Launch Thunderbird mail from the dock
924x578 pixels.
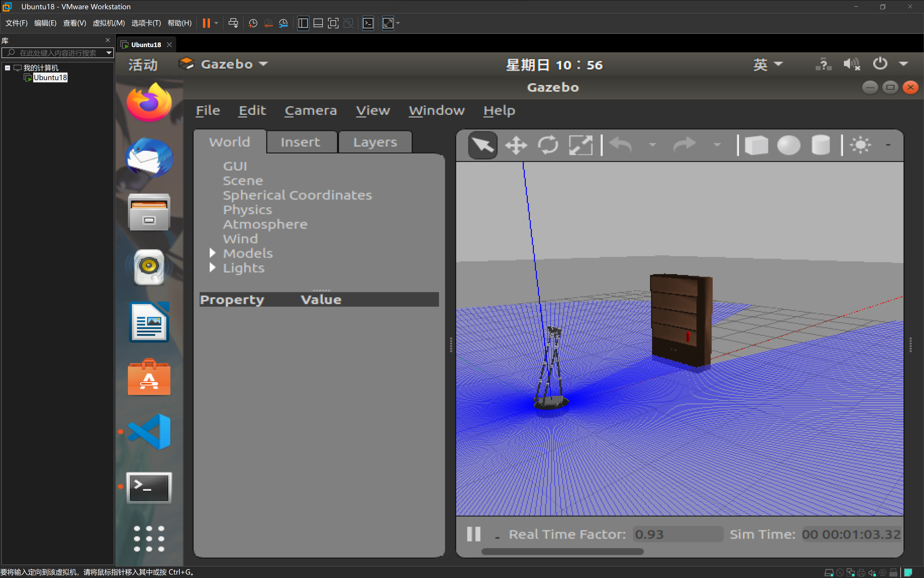pos(149,158)
